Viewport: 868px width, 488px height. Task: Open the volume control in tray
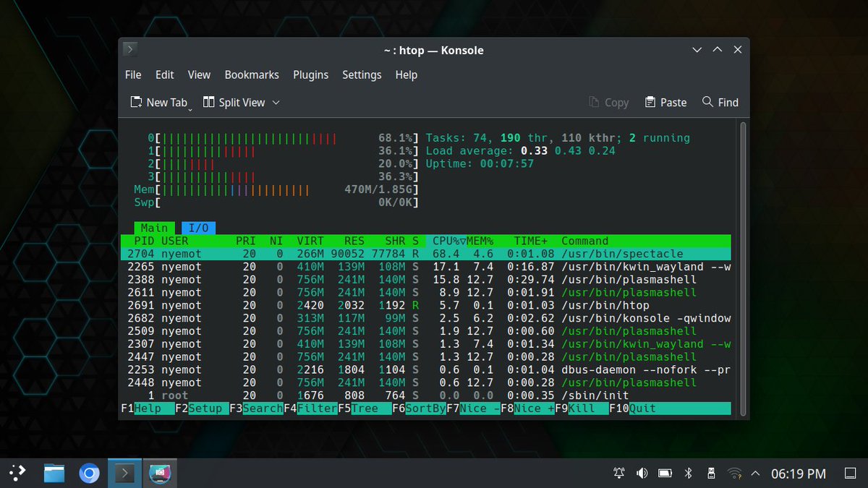pos(642,474)
